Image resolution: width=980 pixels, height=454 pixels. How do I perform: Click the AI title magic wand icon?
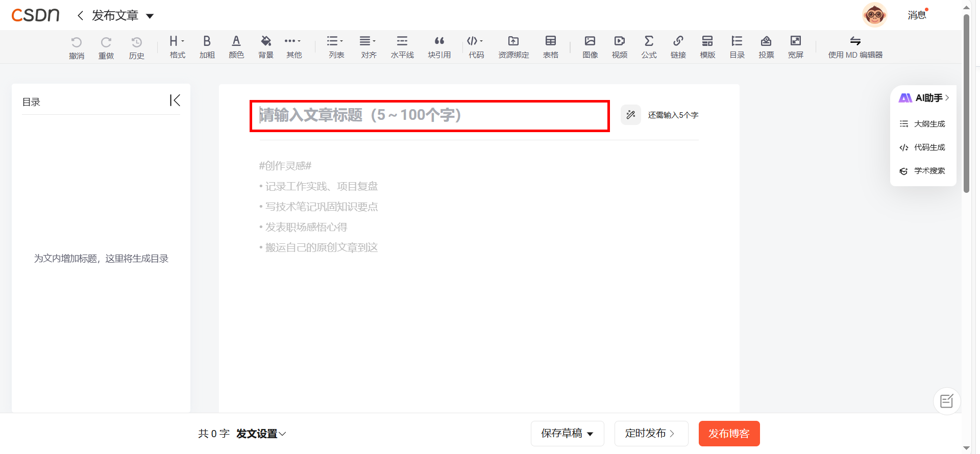[631, 115]
